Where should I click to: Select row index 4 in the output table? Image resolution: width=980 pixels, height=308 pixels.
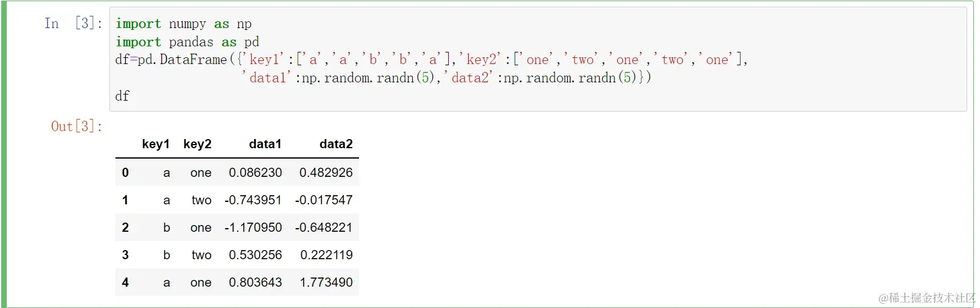(x=125, y=282)
